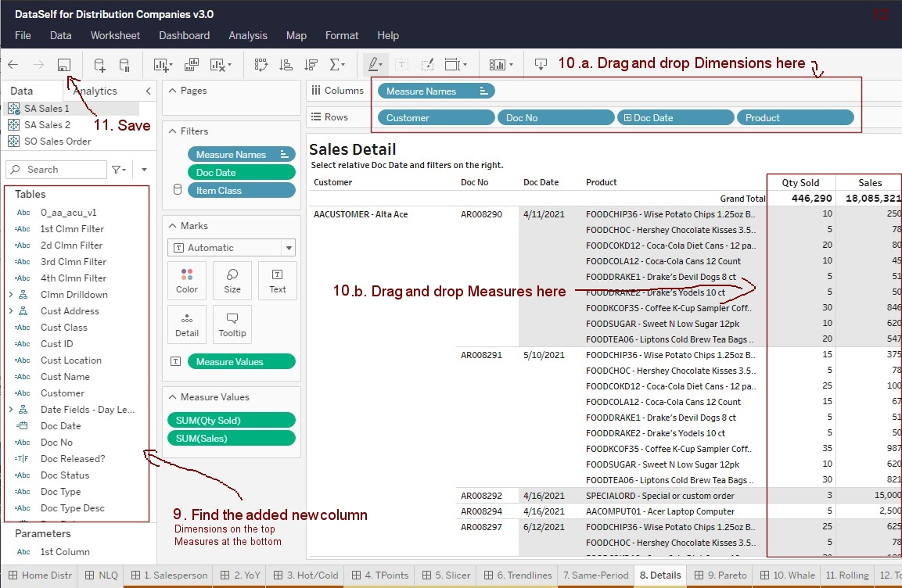Click the Sort descending toolbar icon
Image resolution: width=902 pixels, height=588 pixels.
311,65
